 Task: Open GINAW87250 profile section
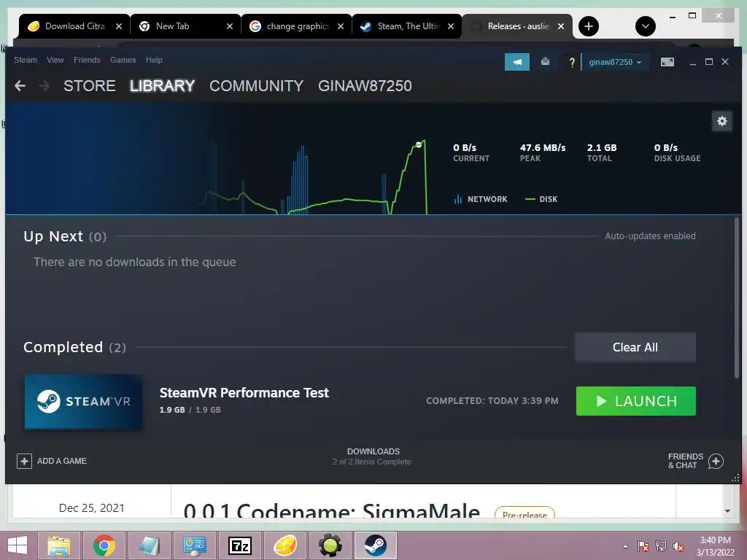click(x=365, y=86)
